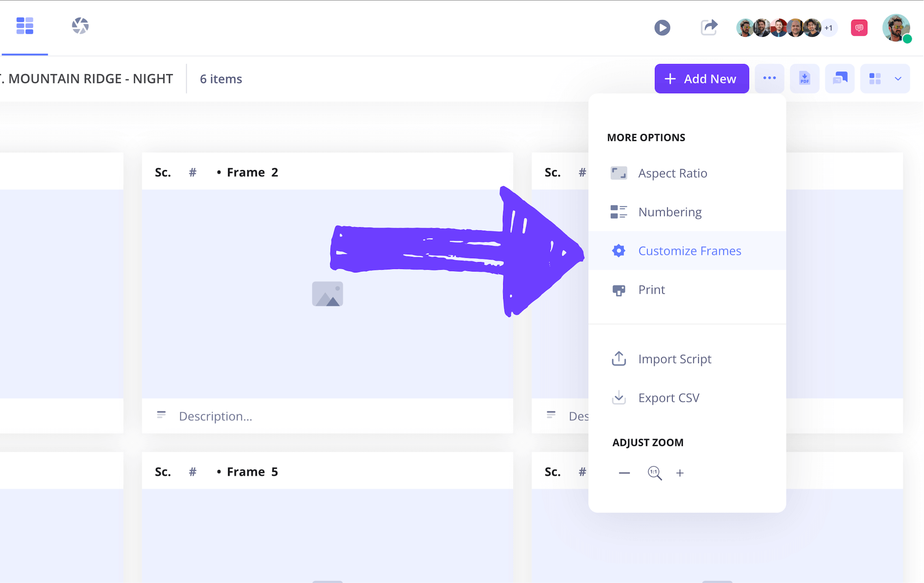Click the Frame 2 image placeholder

click(327, 294)
